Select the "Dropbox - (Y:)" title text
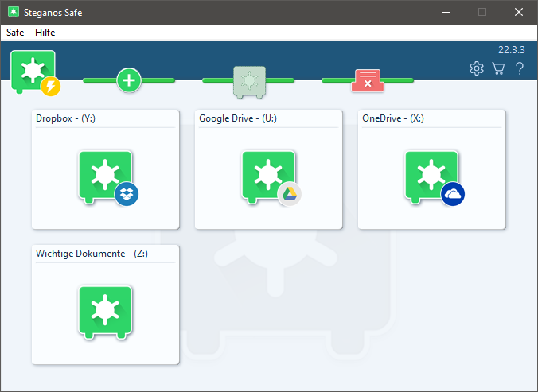 pyautogui.click(x=65, y=118)
